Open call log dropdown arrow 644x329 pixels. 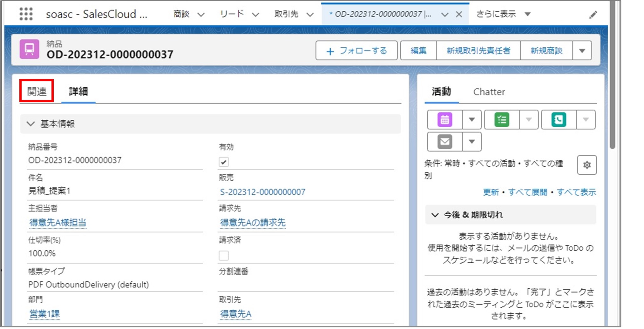[x=586, y=120]
